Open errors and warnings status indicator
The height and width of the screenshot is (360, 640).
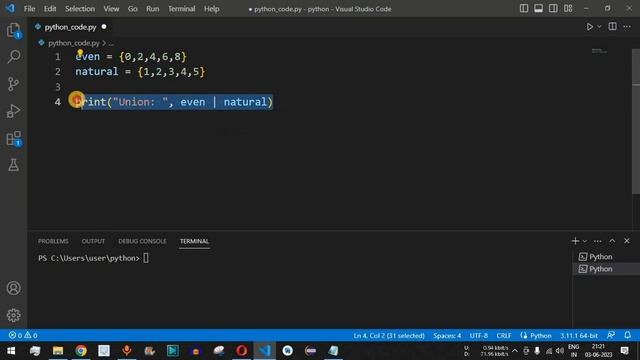[23, 336]
